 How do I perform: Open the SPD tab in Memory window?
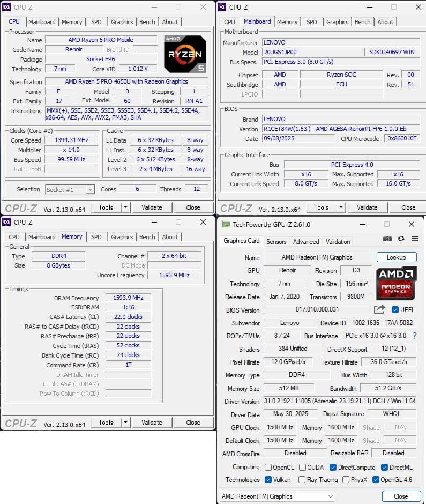[x=96, y=237]
